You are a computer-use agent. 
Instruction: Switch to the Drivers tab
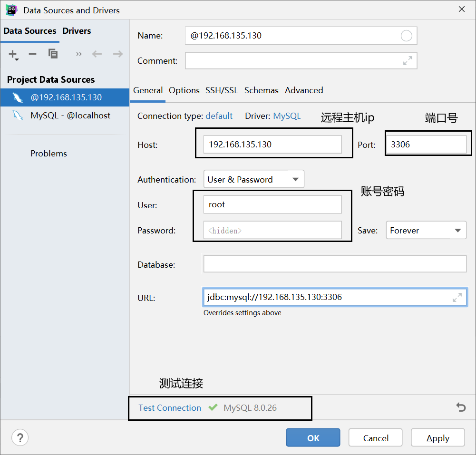point(77,31)
